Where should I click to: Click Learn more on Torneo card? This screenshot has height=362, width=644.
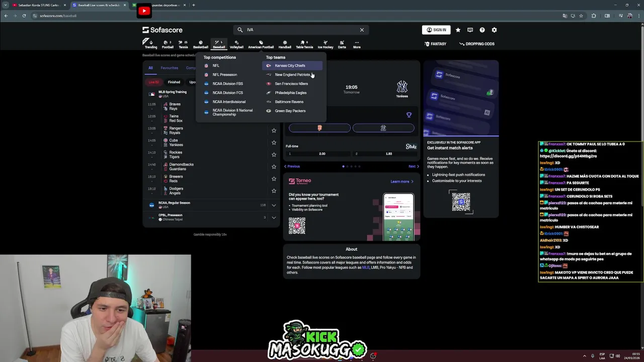tap(402, 182)
